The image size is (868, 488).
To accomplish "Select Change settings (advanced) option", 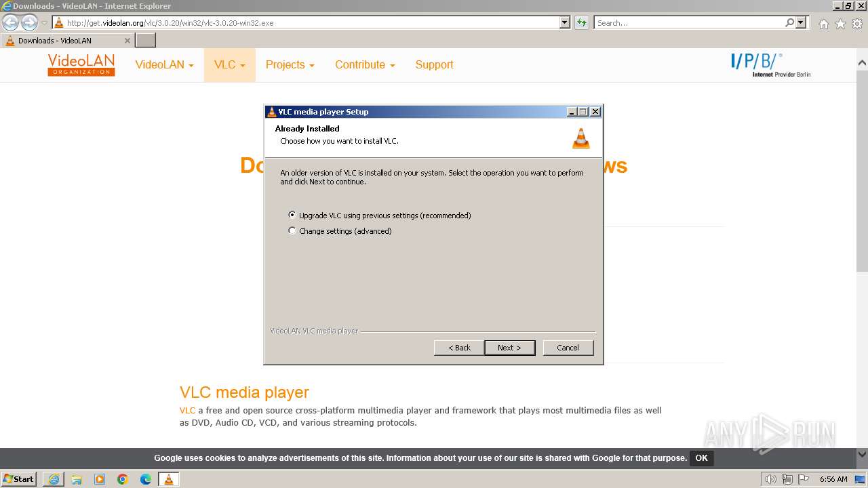I will click(x=340, y=231).
